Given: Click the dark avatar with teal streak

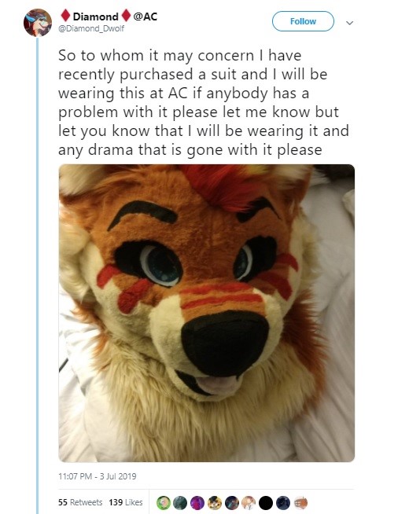Looking at the screenshot, I should point(231,502).
